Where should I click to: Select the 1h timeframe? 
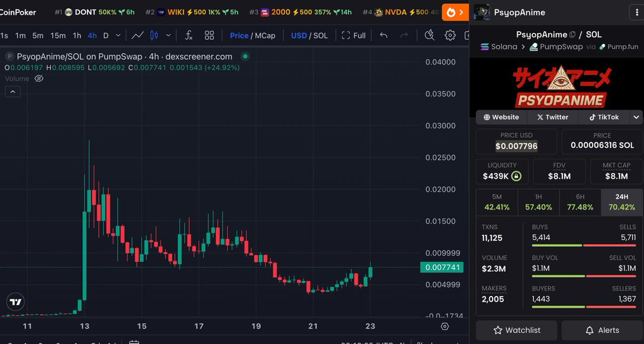pos(77,36)
